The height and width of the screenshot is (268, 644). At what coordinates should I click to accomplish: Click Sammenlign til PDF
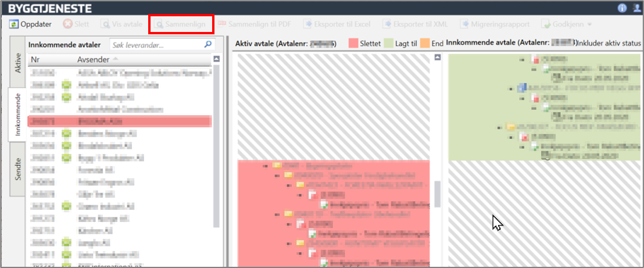[x=253, y=24]
